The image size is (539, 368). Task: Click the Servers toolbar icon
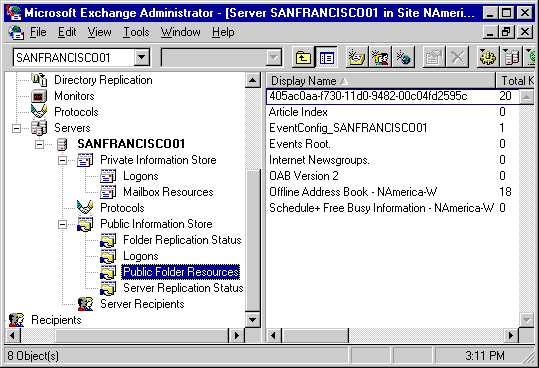pyautogui.click(x=511, y=57)
